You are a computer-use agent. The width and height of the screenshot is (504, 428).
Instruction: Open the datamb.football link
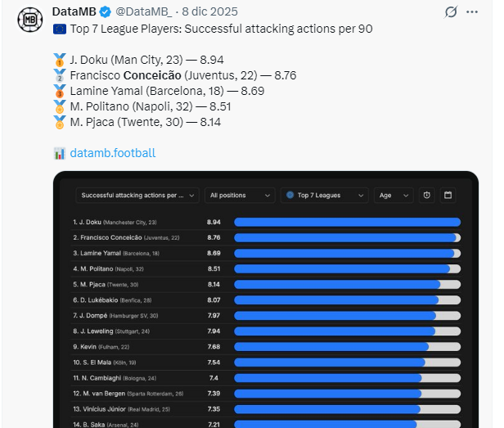click(x=112, y=153)
